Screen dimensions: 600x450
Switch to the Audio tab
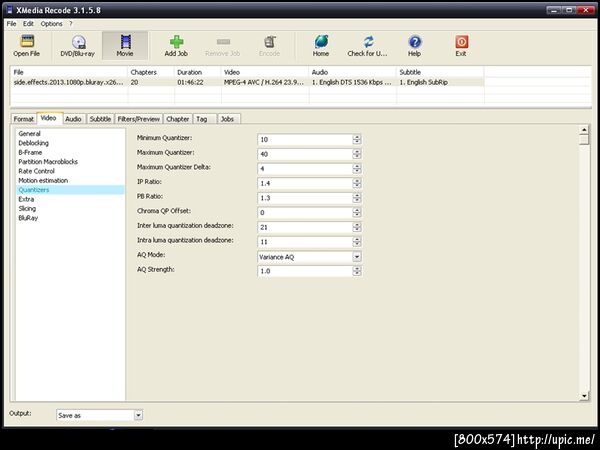tap(73, 119)
